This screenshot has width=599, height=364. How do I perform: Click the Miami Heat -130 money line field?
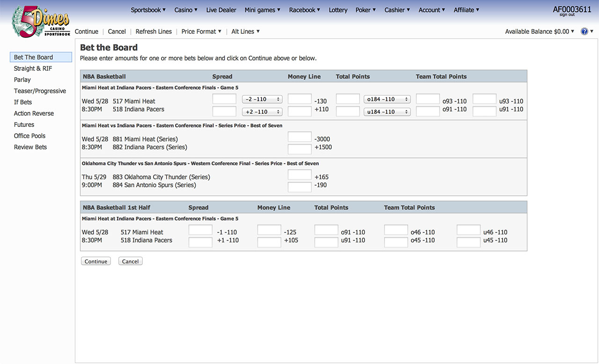299,99
